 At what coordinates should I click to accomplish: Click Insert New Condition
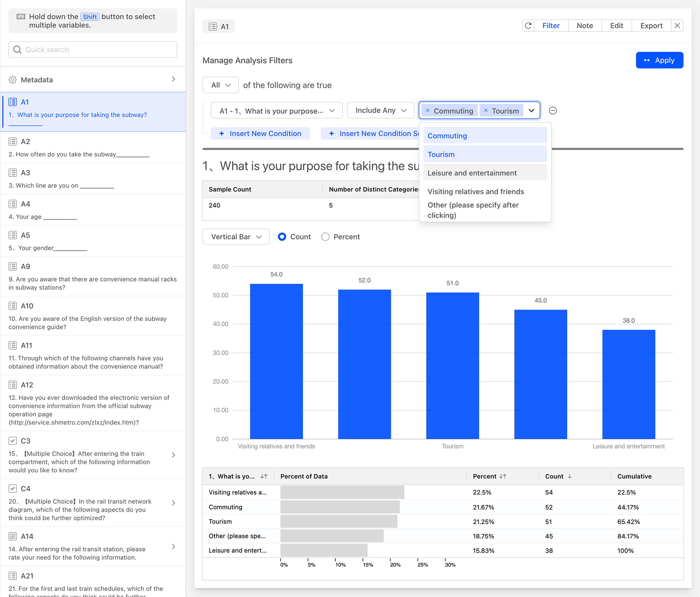coord(260,133)
